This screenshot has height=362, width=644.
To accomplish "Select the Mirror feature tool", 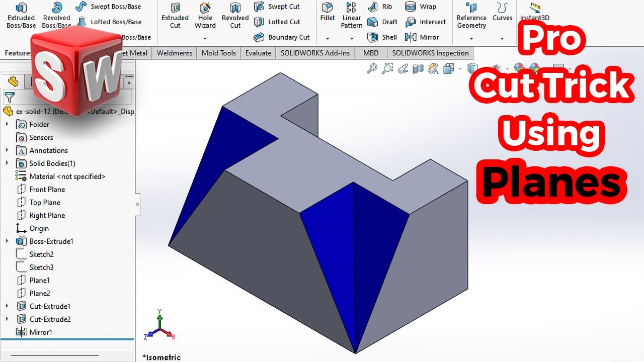I will tap(422, 37).
